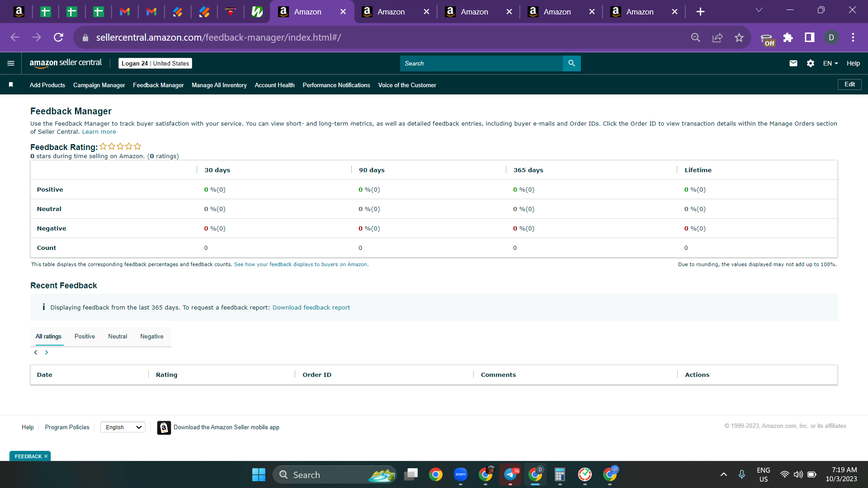This screenshot has height=488, width=868.
Task: Bookmark this page with star icon
Action: click(739, 38)
